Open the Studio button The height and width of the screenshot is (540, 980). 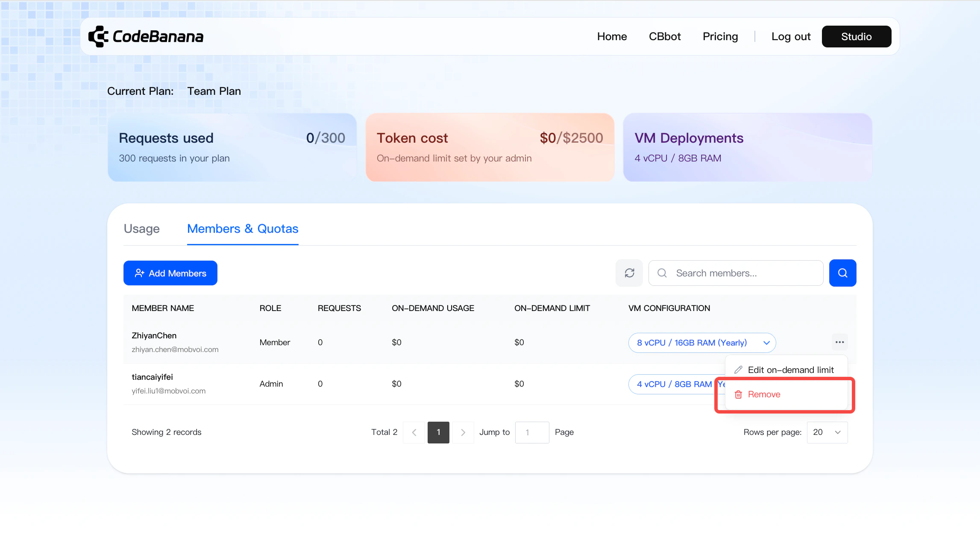click(856, 37)
